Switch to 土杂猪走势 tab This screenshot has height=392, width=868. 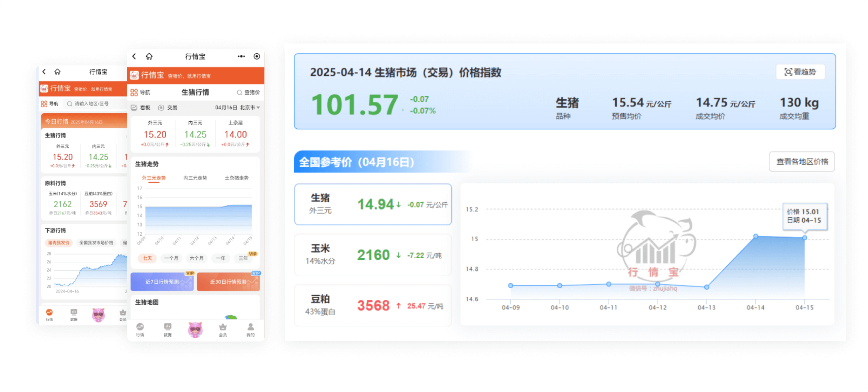coord(237,178)
